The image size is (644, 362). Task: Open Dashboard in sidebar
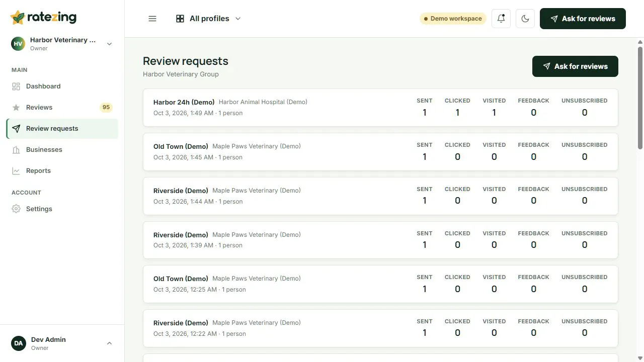coord(62,86)
